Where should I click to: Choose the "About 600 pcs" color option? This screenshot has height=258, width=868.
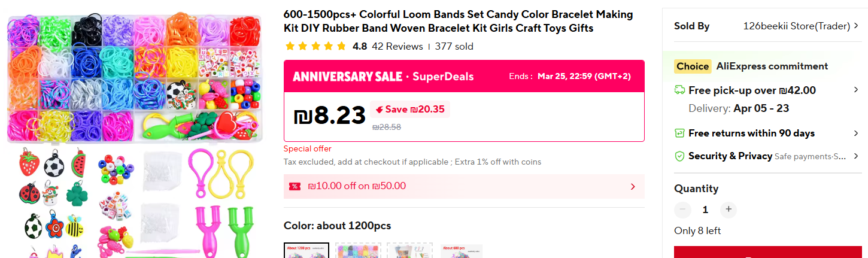(x=462, y=250)
